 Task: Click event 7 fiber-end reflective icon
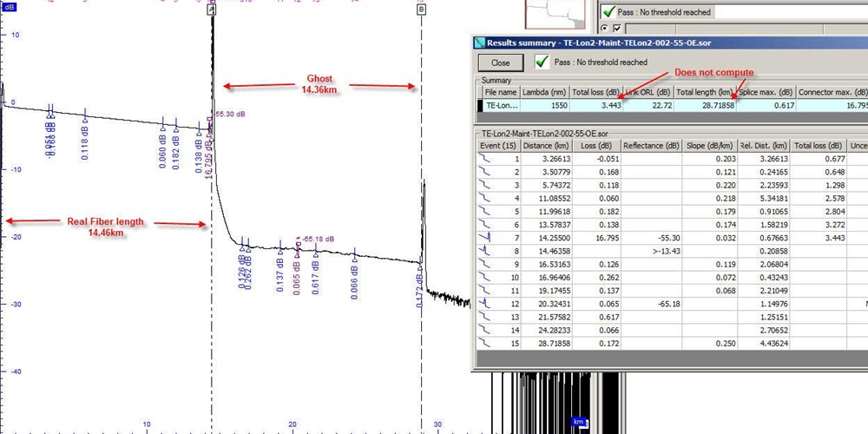click(484, 238)
